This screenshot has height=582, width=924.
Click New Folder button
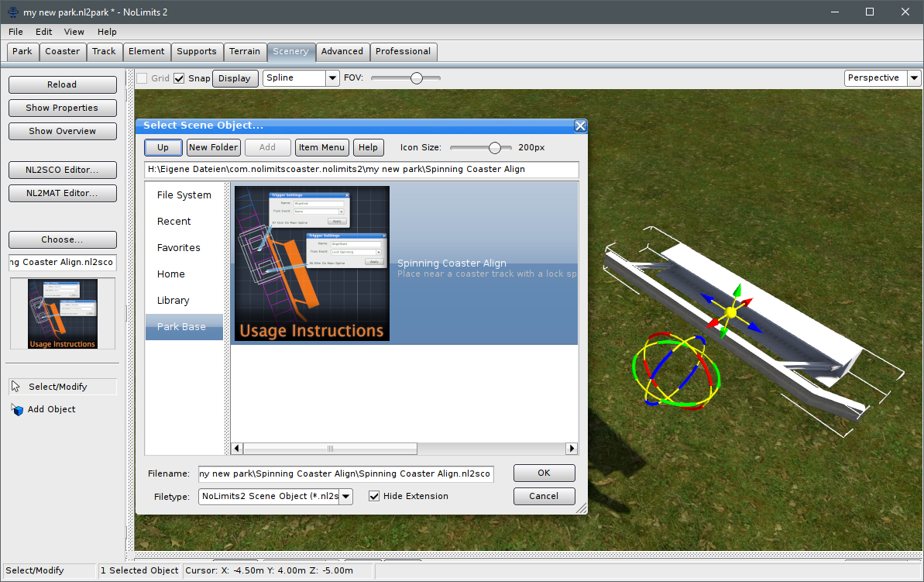click(x=213, y=147)
